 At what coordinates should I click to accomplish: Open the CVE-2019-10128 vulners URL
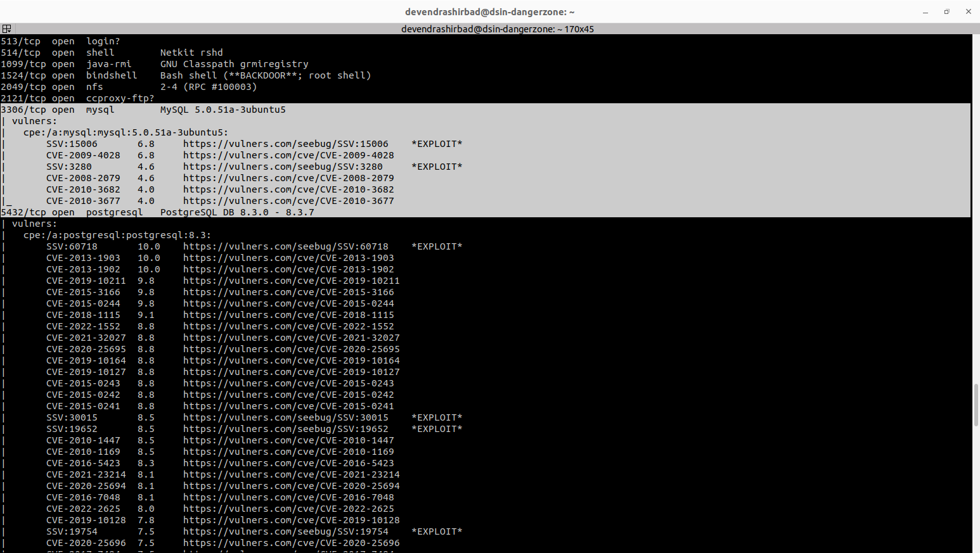292,520
